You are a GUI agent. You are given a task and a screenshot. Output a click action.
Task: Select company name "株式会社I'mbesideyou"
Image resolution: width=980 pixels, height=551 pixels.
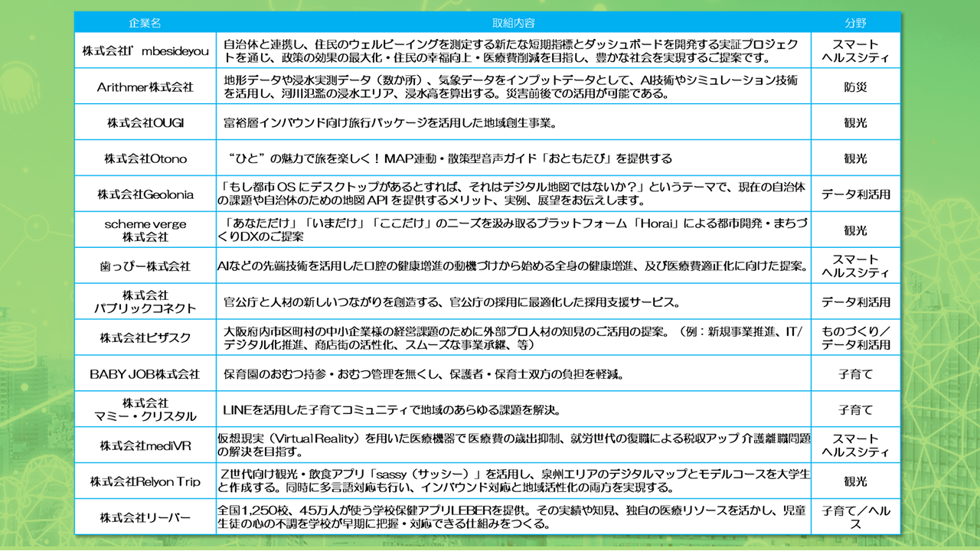coord(145,51)
